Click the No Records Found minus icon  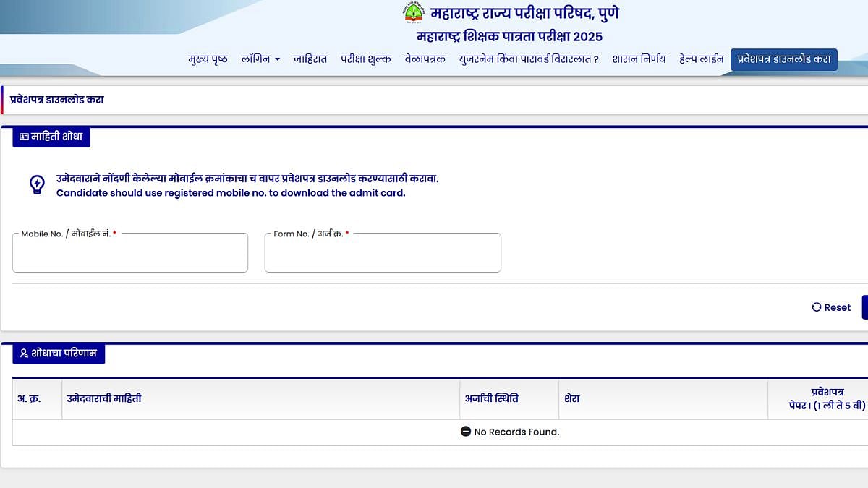[x=466, y=432]
